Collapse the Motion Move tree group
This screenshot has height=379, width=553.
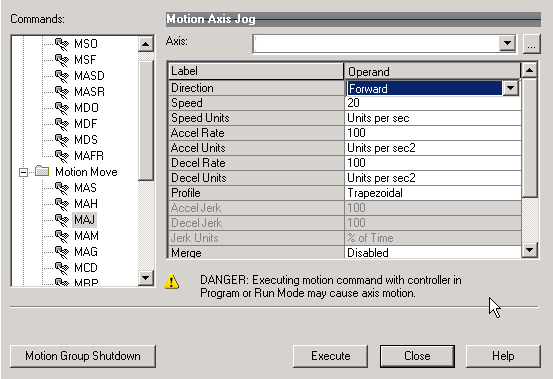point(24,172)
